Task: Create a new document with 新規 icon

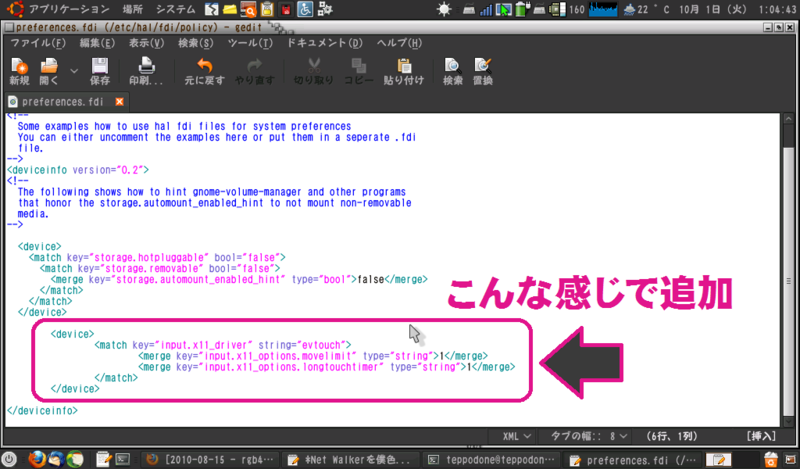Action: [x=19, y=71]
